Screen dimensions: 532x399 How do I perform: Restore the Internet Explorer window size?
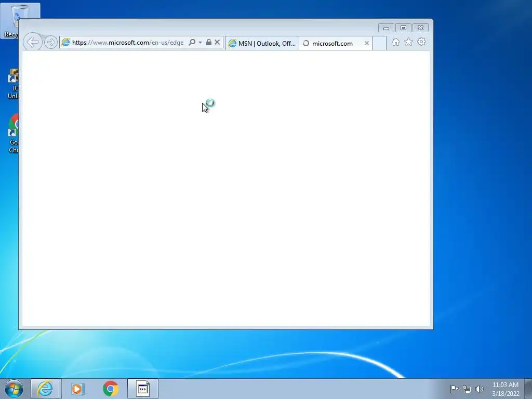coord(403,28)
